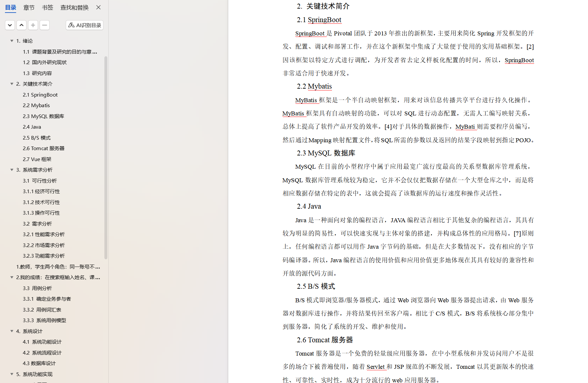Image resolution: width=588 pixels, height=383 pixels.
Task: Click the document heading 2.1 SpringBoot
Action: [x=319, y=20]
